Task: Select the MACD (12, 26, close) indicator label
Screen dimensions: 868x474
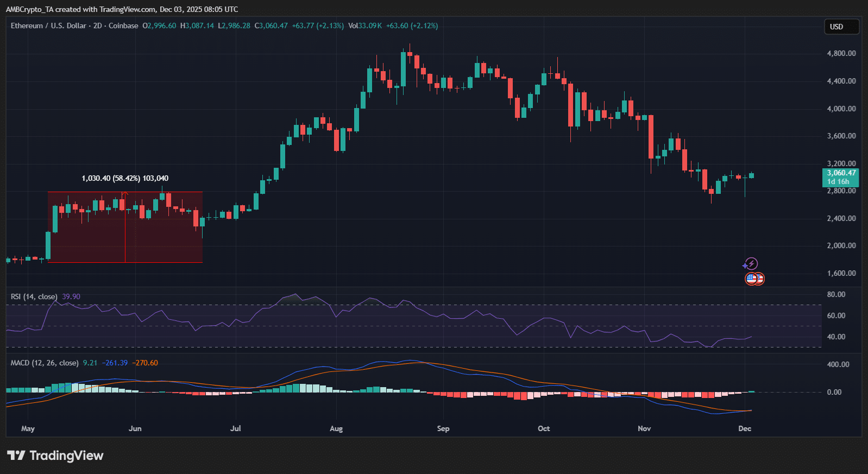Action: [x=45, y=363]
